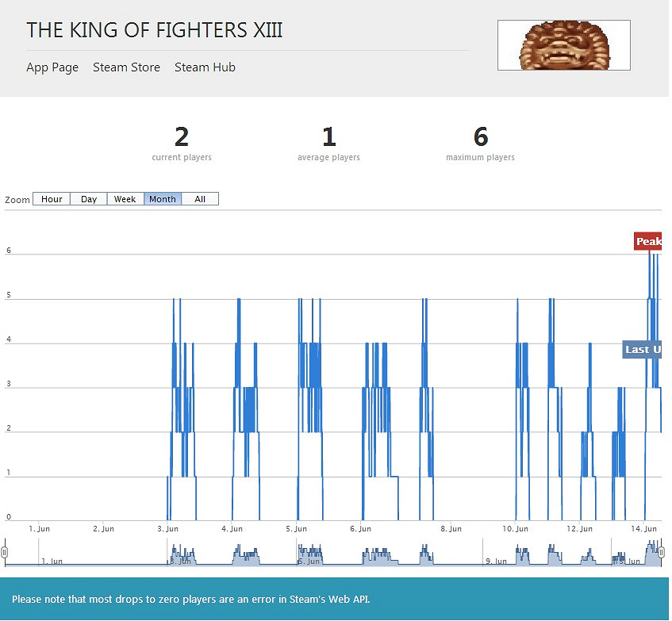The width and height of the screenshot is (672, 621).
Task: Select the Week zoom option
Action: pos(125,199)
